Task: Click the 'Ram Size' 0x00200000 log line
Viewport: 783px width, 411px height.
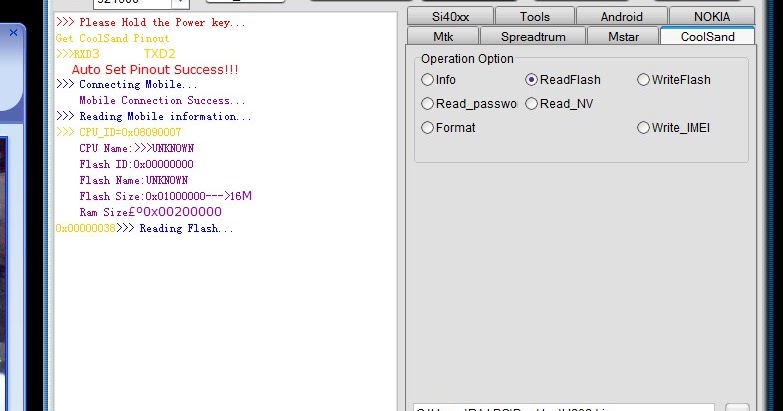Action: (150, 212)
